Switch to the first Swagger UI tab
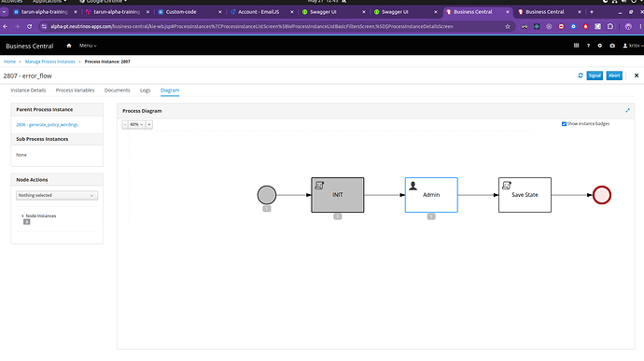Viewport: 644px width, 361px height. coord(333,12)
